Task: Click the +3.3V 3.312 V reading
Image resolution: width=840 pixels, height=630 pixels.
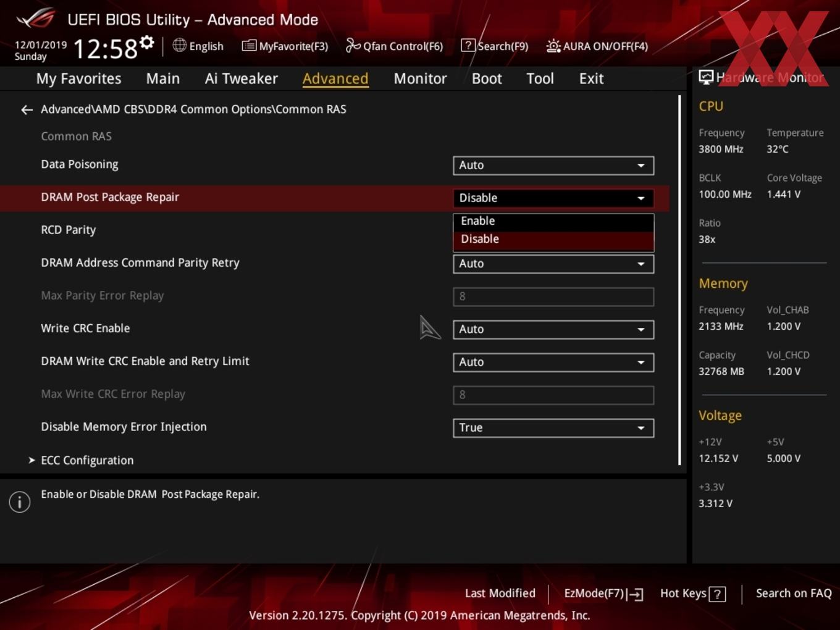Action: (x=715, y=503)
